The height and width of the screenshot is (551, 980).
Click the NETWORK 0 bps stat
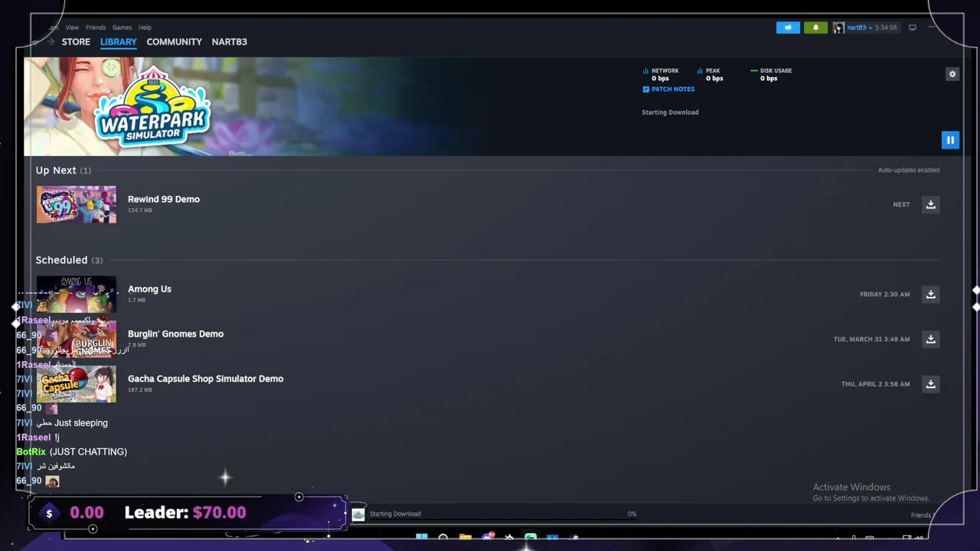pyautogui.click(x=661, y=74)
